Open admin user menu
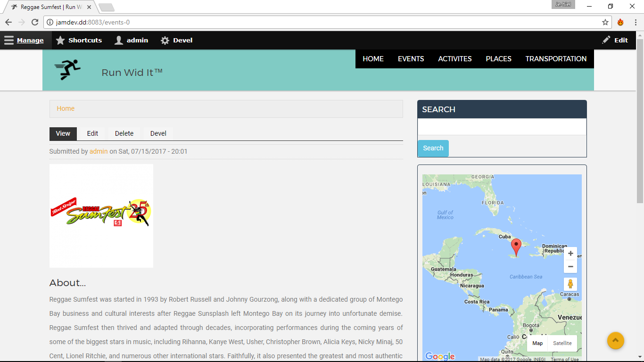 tap(131, 41)
